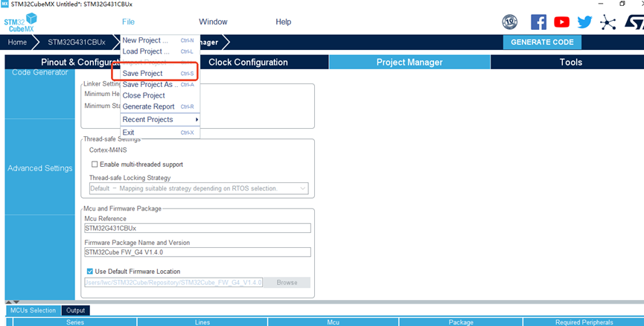Screen dimensions: 644x326
Task: Click the Browse firmware location button
Action: tap(287, 283)
